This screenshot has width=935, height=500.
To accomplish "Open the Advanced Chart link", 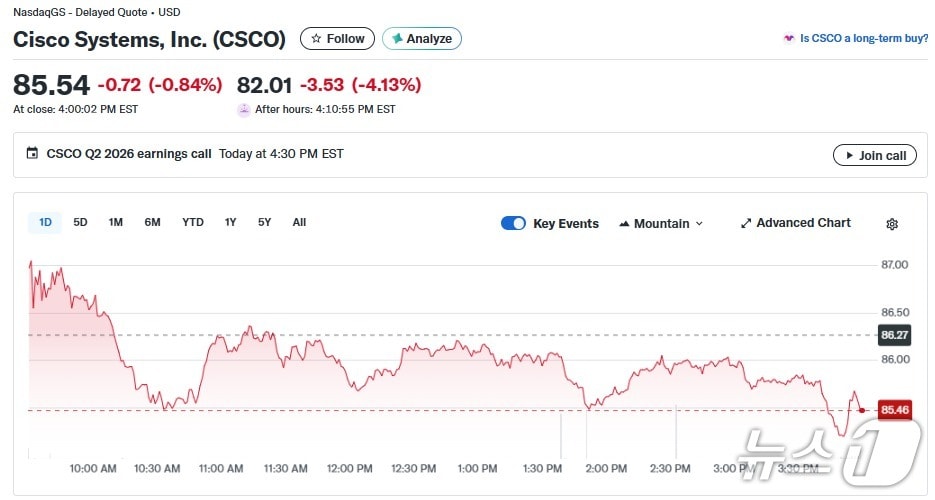I will click(803, 223).
